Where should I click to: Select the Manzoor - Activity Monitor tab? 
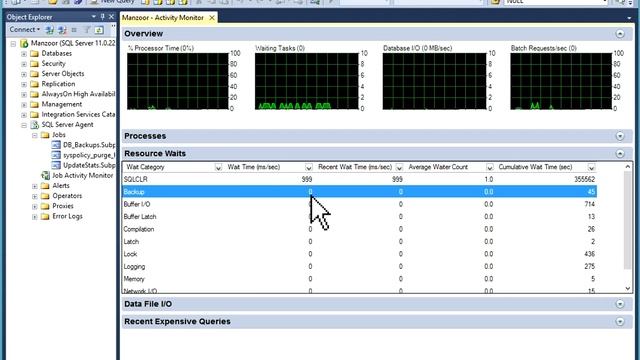pyautogui.click(x=163, y=18)
